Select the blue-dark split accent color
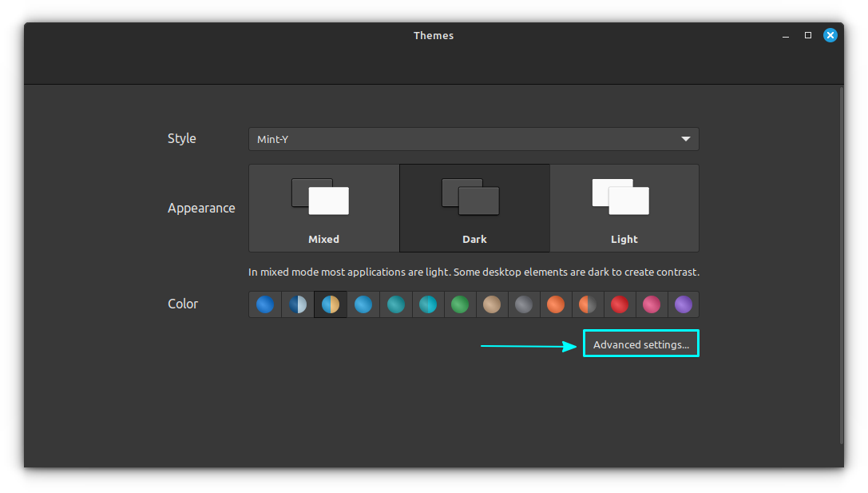 [297, 304]
